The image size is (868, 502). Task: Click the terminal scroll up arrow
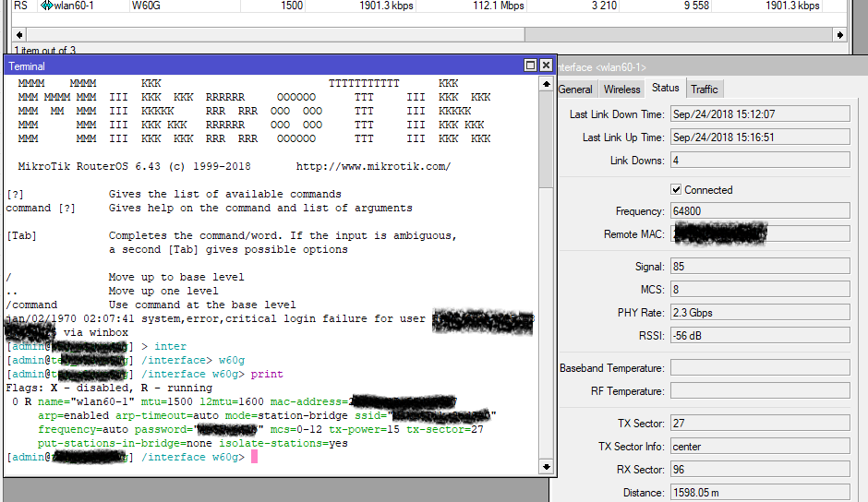pos(547,84)
